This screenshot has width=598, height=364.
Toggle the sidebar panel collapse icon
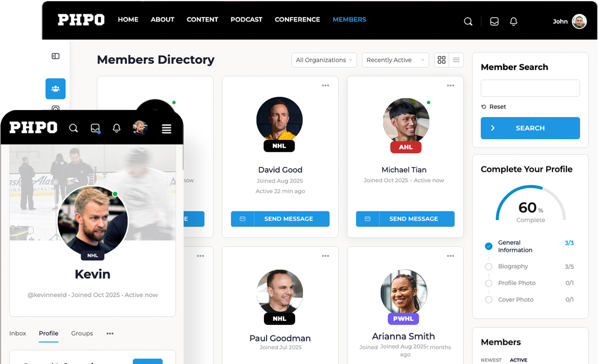pos(56,56)
